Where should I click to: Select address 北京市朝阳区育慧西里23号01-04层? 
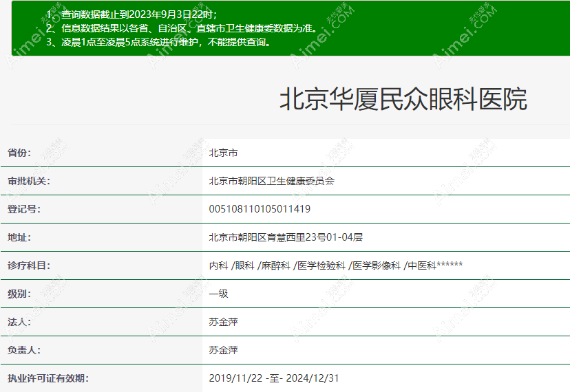(x=286, y=237)
